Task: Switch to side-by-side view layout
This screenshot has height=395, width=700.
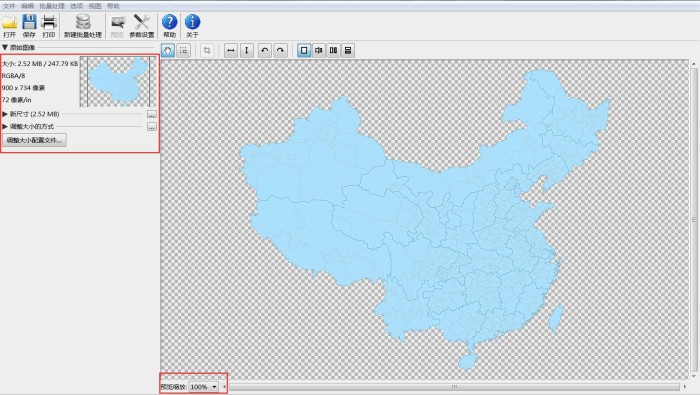Action: coord(333,50)
